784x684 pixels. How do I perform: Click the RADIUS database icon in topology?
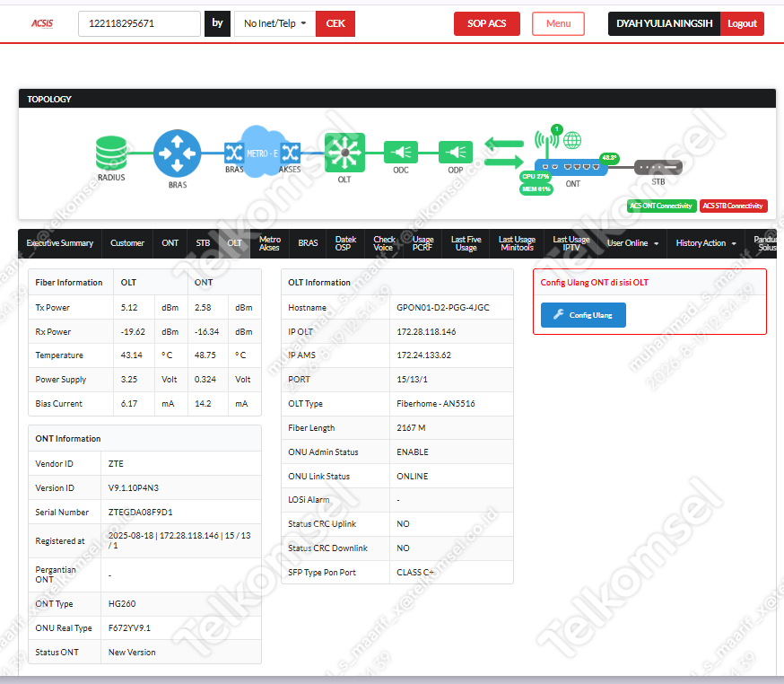111,153
